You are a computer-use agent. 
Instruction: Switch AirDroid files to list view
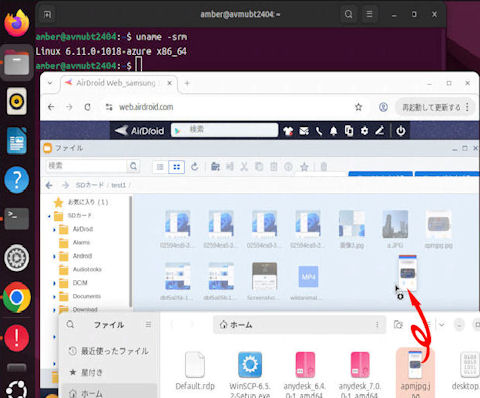coord(160,167)
